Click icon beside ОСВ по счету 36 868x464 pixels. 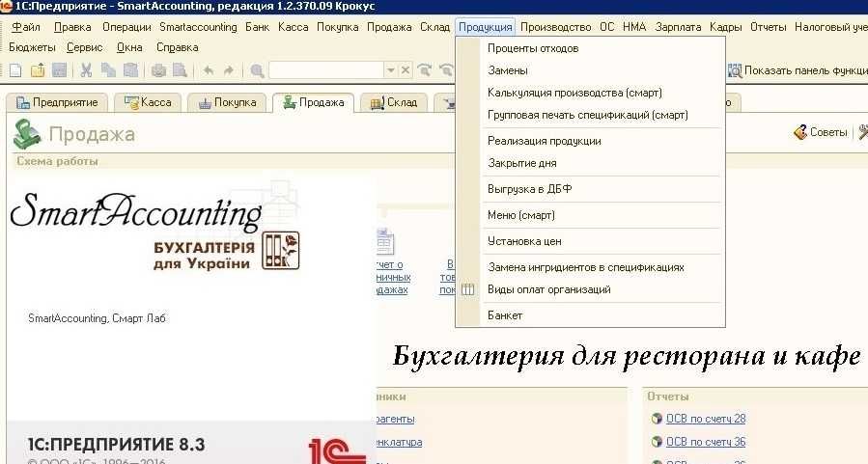click(657, 442)
